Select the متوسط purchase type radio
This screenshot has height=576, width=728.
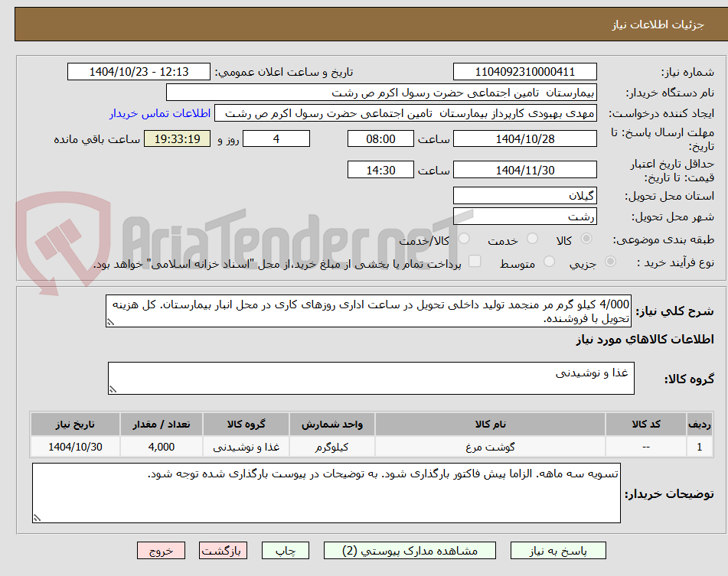pos(549,262)
